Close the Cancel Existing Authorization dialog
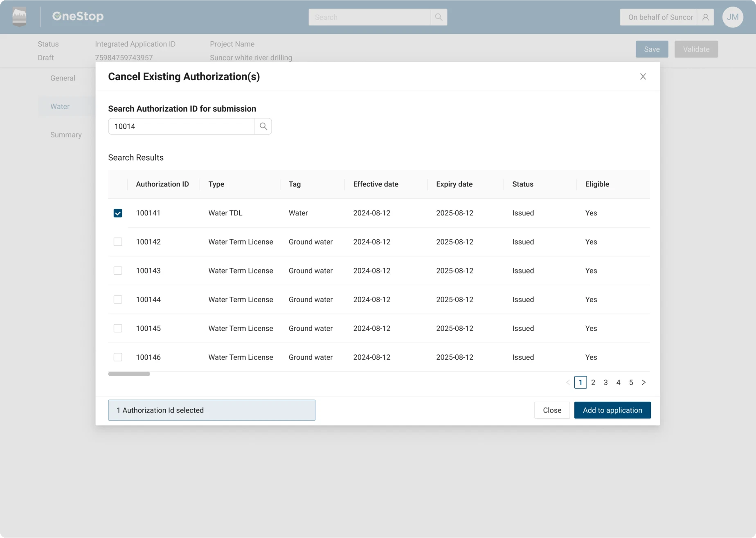 point(643,76)
